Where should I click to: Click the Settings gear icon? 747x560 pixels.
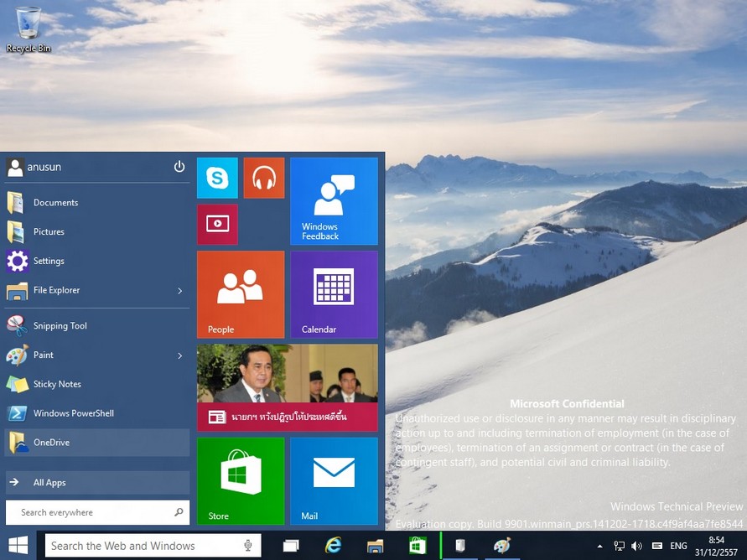tap(17, 261)
